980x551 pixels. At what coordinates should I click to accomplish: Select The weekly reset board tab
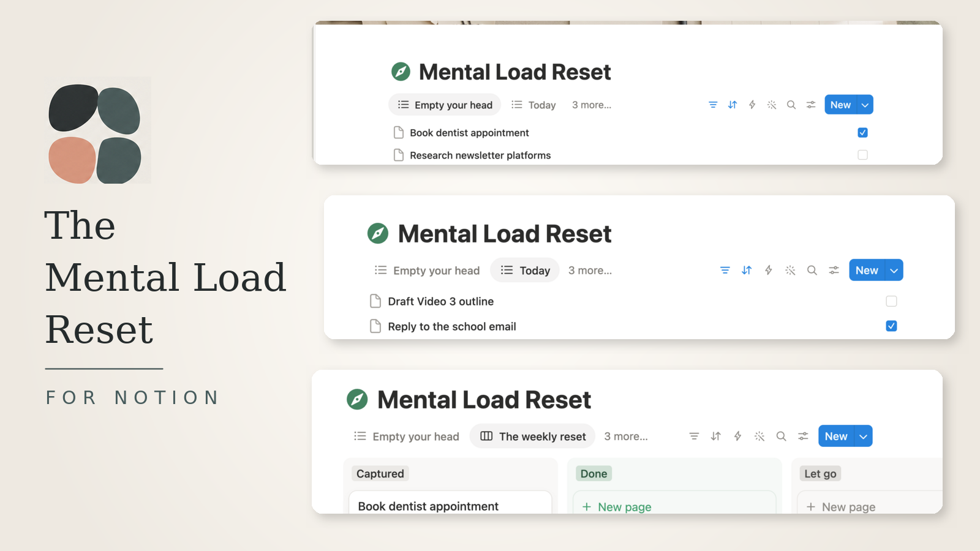[x=533, y=436]
